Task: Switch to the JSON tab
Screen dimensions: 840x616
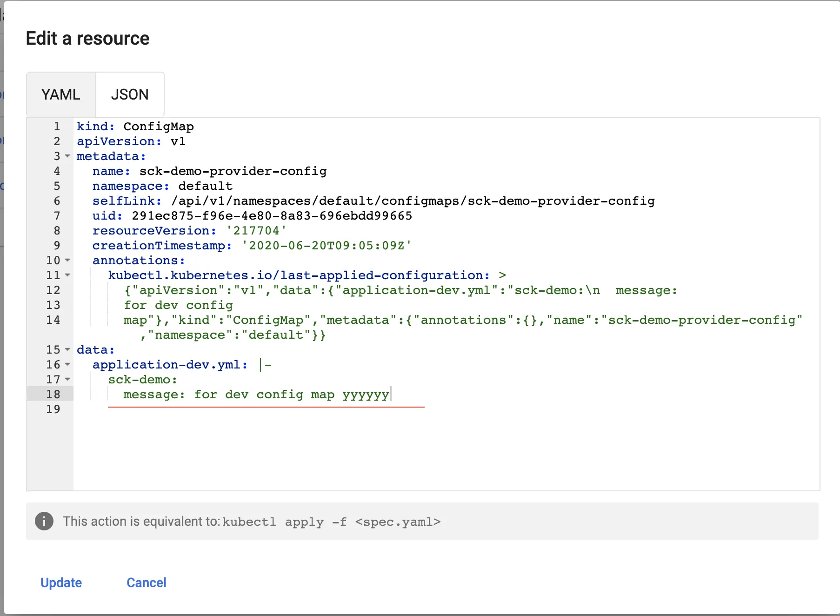Action: [130, 94]
